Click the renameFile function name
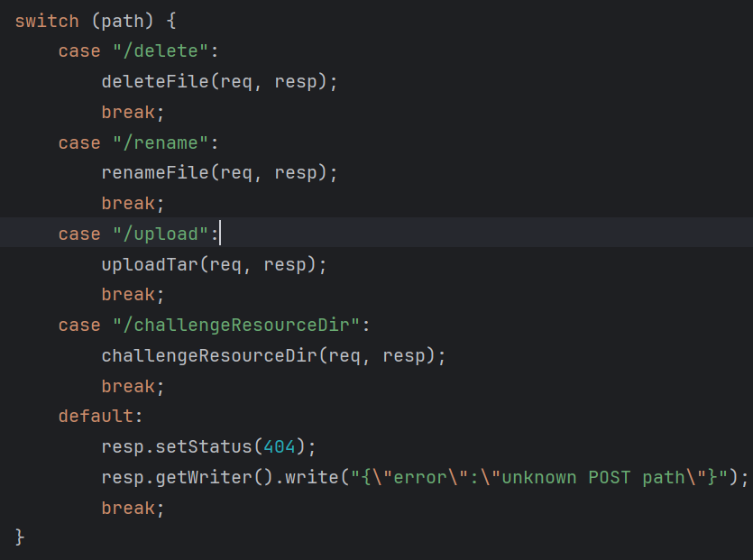Image resolution: width=753 pixels, height=560 pixels. 155,173
